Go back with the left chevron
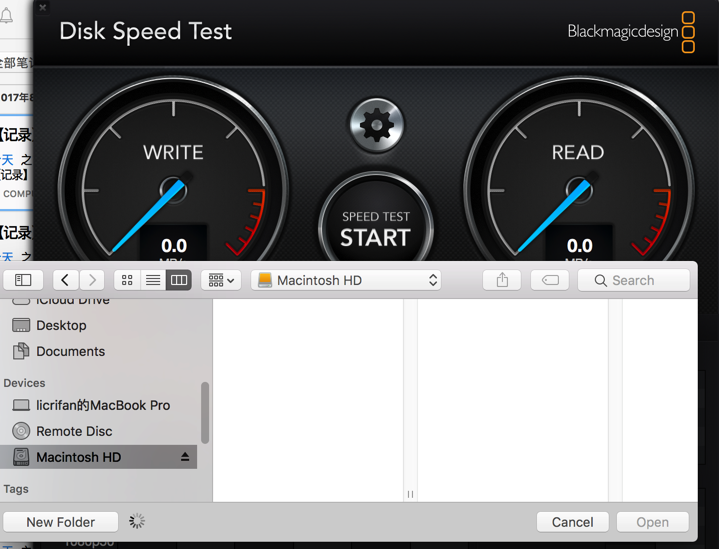The image size is (719, 549). coord(65,281)
